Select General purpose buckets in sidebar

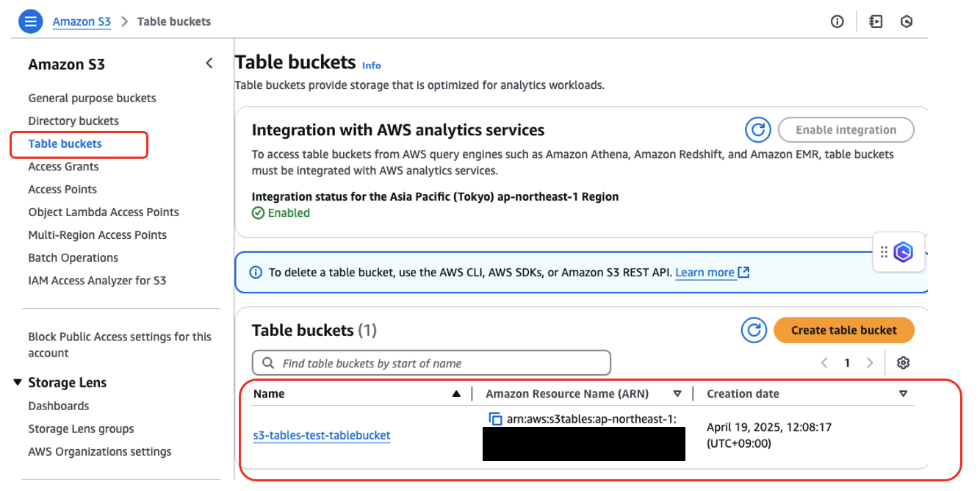(x=92, y=98)
